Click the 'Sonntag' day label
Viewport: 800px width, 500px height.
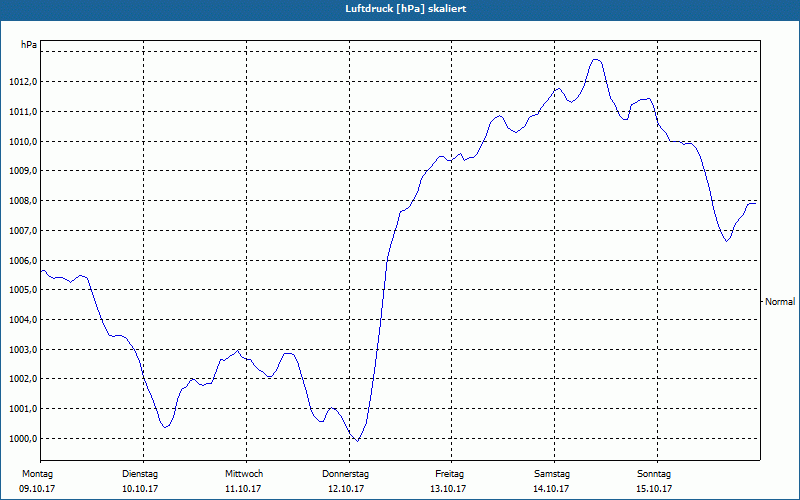click(x=654, y=474)
